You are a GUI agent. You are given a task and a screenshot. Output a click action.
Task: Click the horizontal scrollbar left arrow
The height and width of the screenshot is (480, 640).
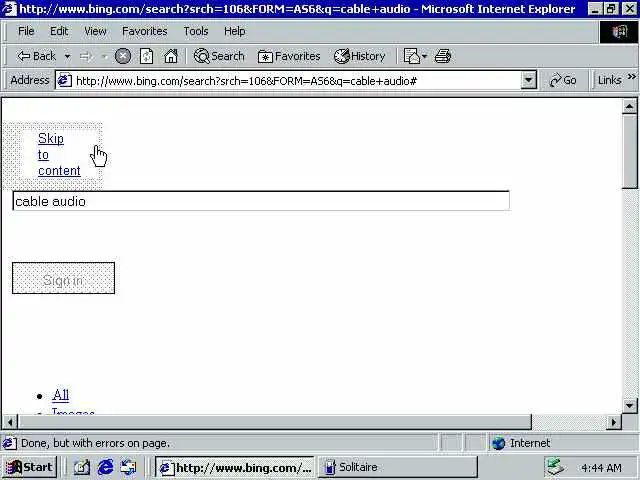(10, 422)
